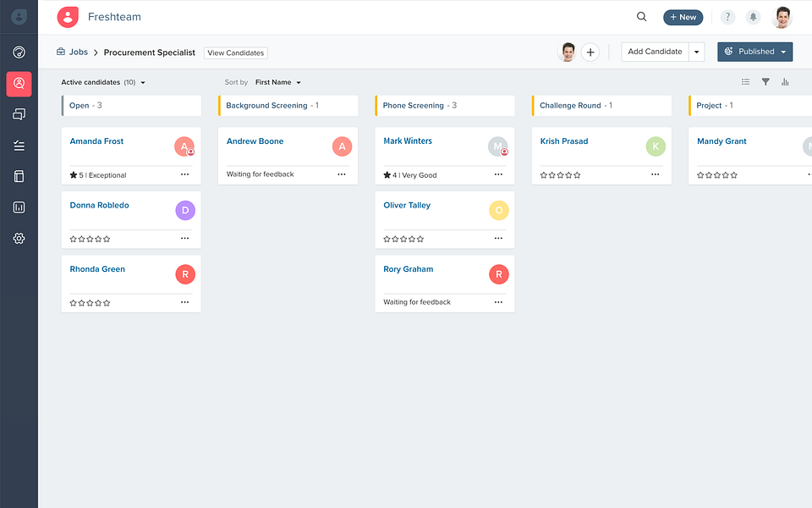The height and width of the screenshot is (508, 812).
Task: Open the conversations chat sidebar icon
Action: [19, 114]
